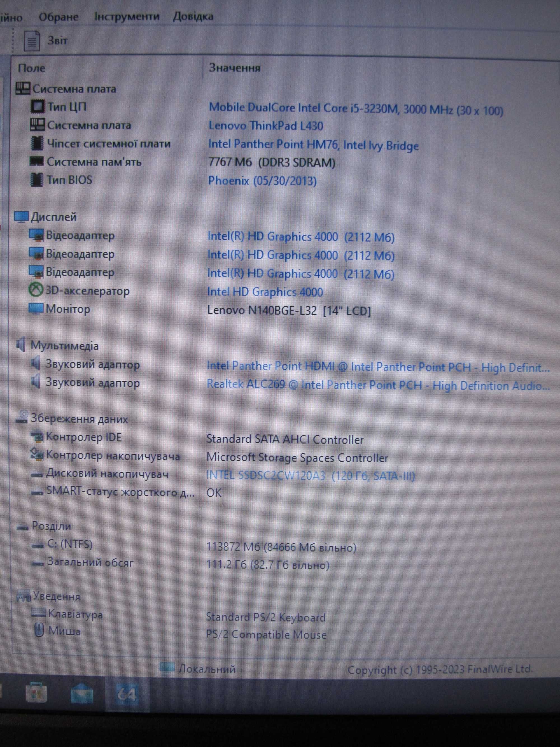Click the Контролер накопичувача icon

coord(36,454)
